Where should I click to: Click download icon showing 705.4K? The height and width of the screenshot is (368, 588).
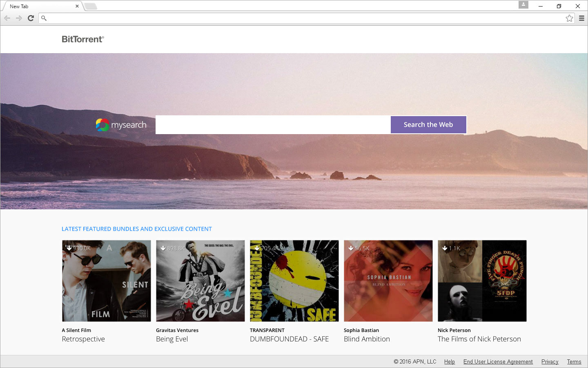coord(257,248)
